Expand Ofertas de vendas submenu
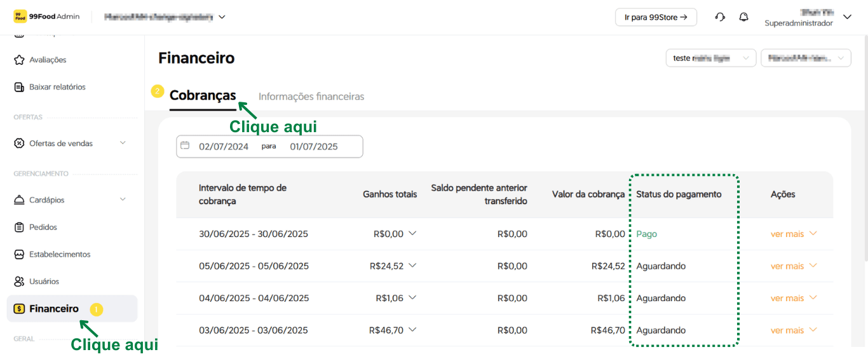 (123, 143)
